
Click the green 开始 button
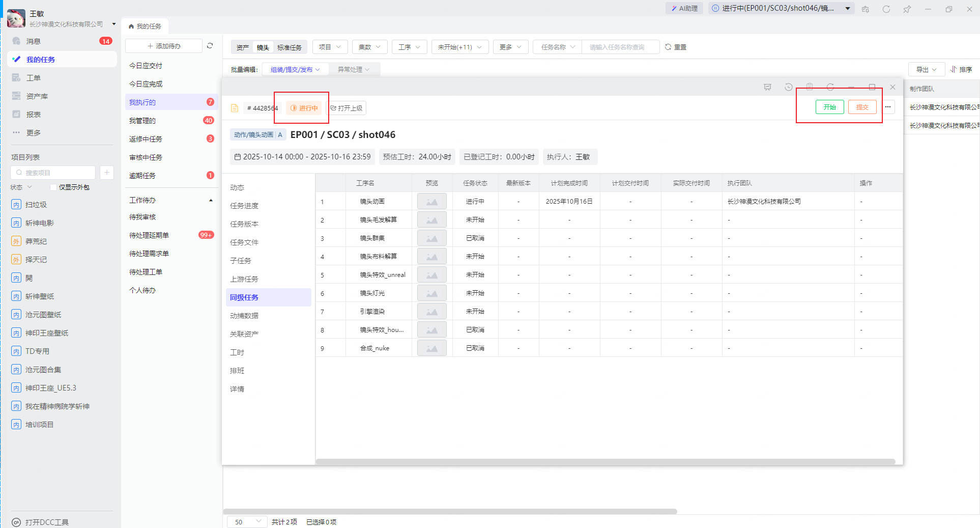(829, 107)
